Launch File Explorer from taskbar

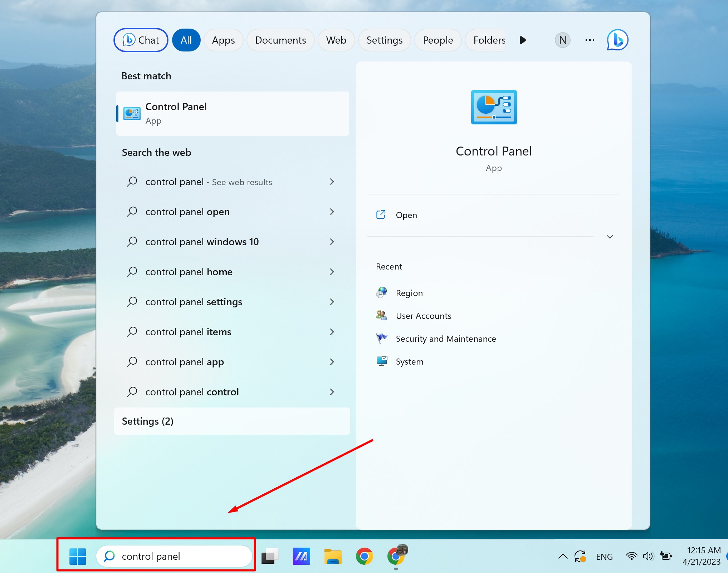tap(333, 556)
